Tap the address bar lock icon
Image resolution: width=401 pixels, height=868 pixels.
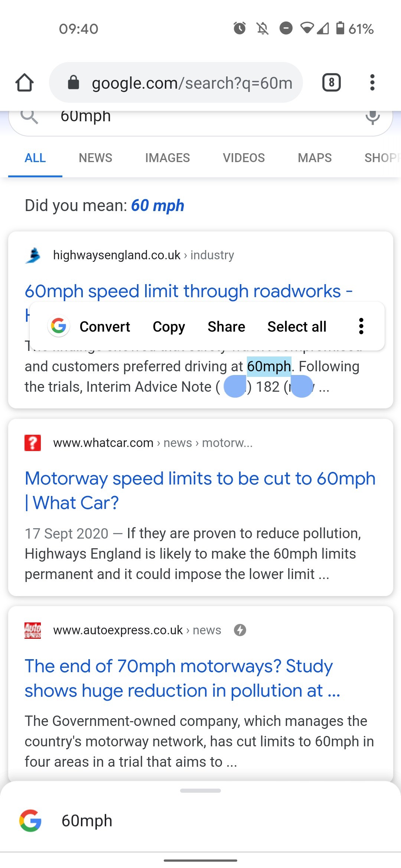click(73, 82)
